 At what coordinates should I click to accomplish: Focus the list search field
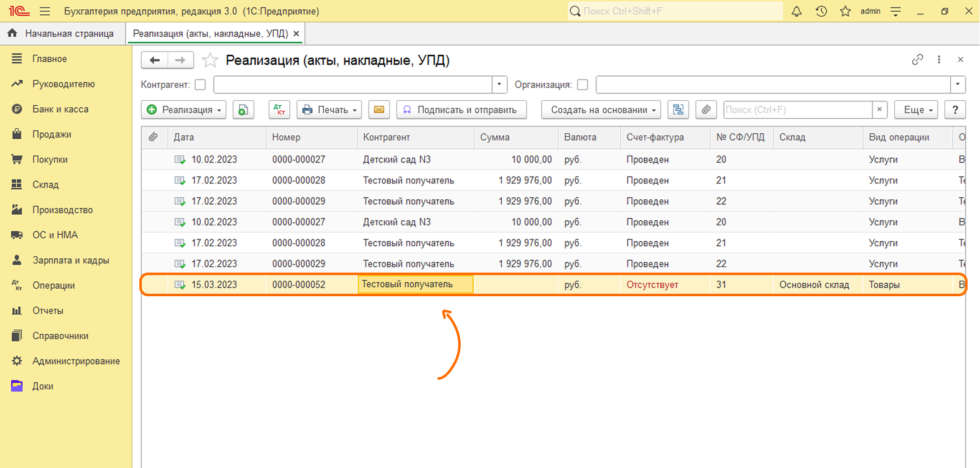[x=798, y=110]
